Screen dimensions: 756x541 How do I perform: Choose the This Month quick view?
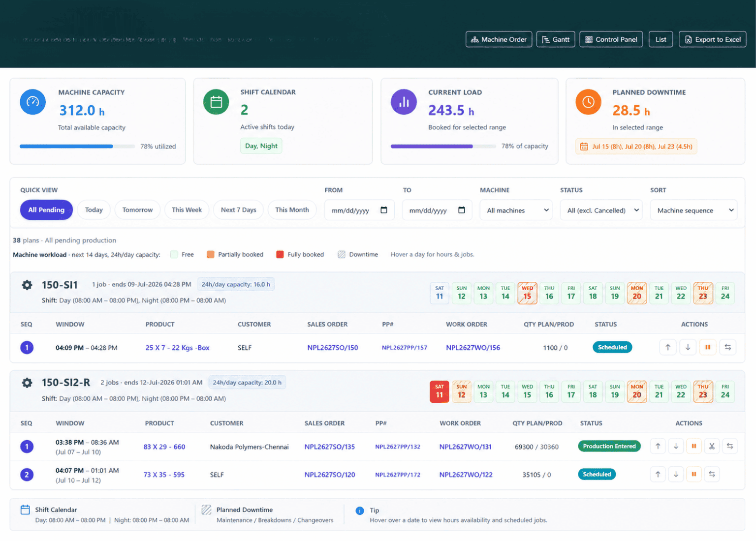[x=292, y=210]
